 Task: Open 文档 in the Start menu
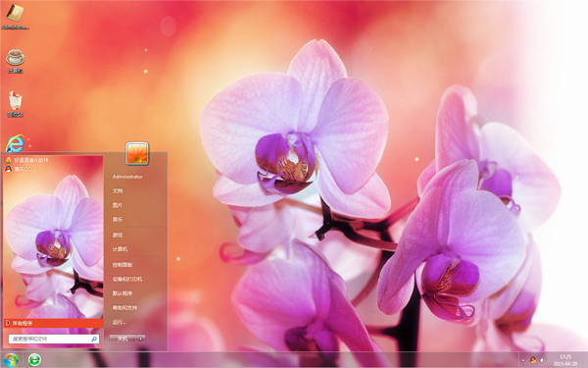pos(118,190)
